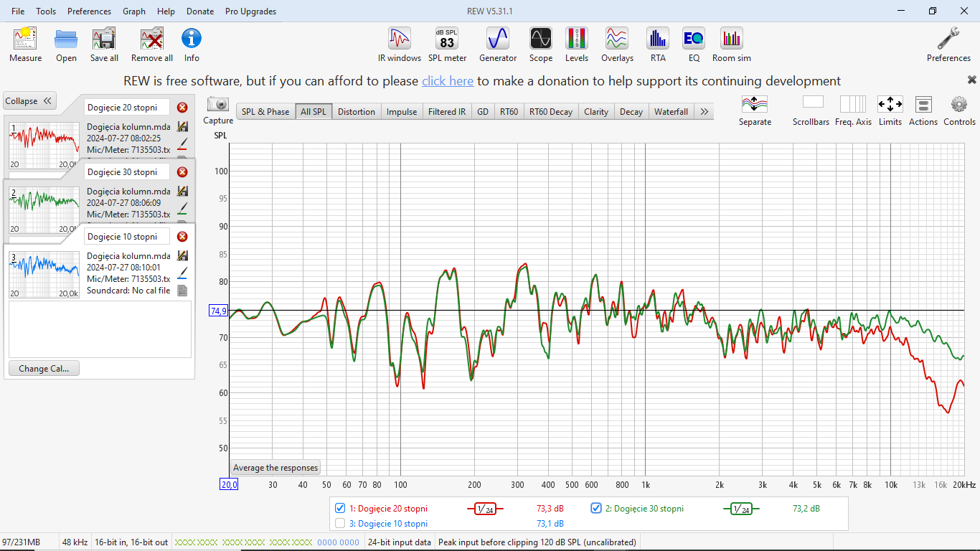Open notes icon for measurement 3
This screenshot has width=980, height=551.
[x=182, y=291]
